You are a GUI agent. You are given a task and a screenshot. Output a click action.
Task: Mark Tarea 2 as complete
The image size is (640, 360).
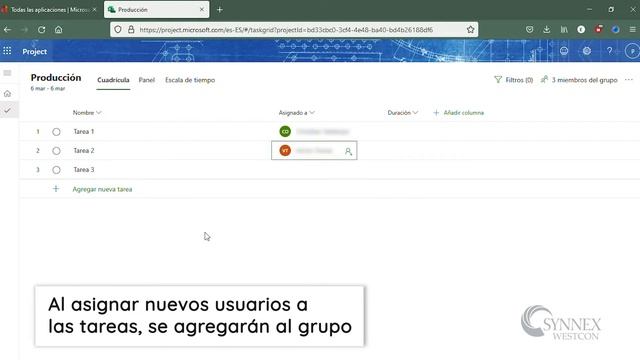[x=56, y=151]
